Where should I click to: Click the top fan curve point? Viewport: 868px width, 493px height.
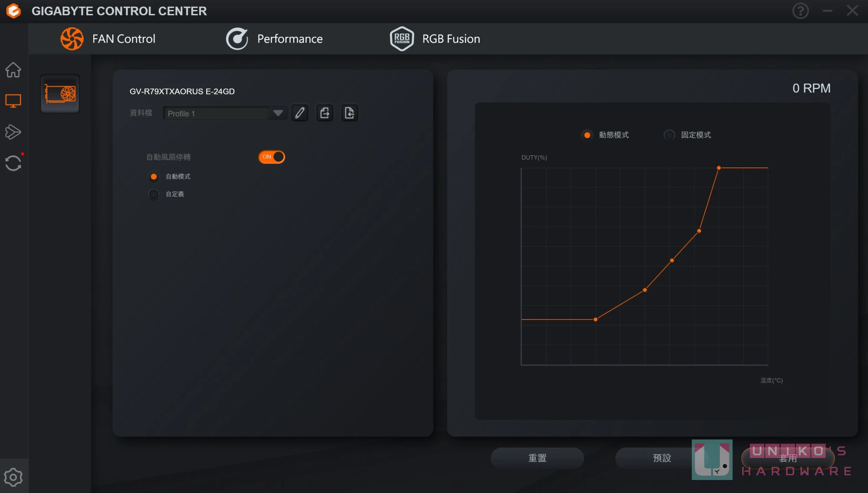tap(719, 168)
